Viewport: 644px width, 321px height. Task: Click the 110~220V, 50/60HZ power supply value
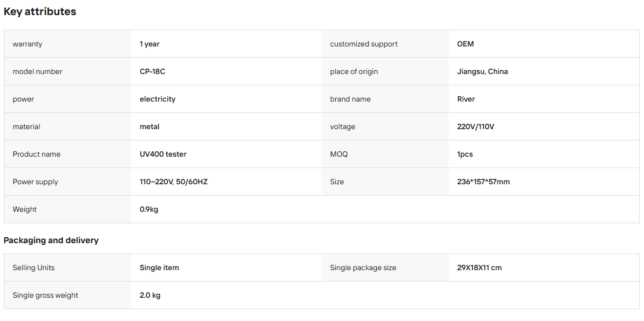pos(173,182)
